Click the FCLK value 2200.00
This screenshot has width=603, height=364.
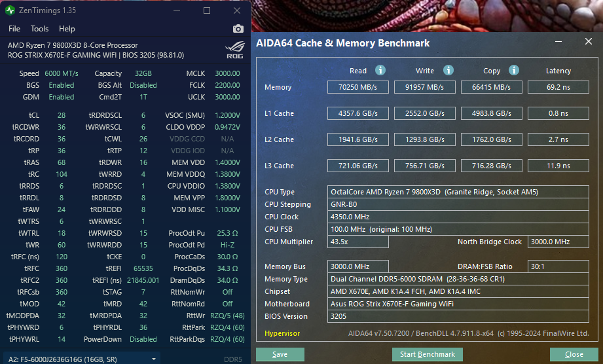227,85
